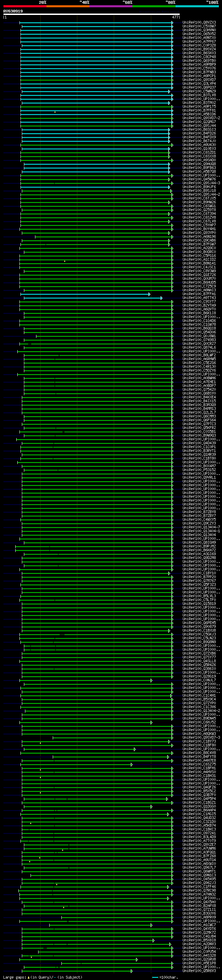Open hit UniRef100_A9NTX0
The width and height of the screenshot is (222, 980).
click(199, 38)
